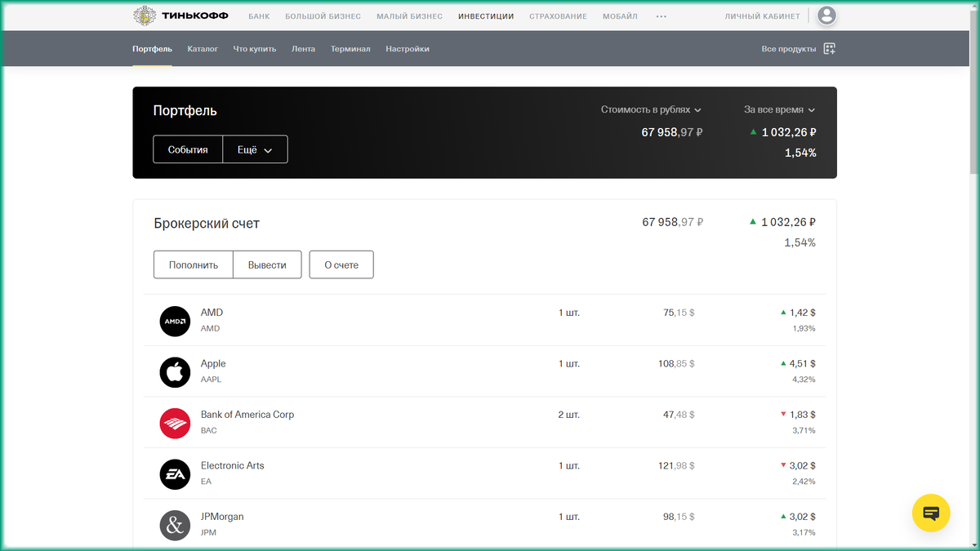The image size is (980, 551).
Task: Click the Вывести button
Action: (267, 264)
